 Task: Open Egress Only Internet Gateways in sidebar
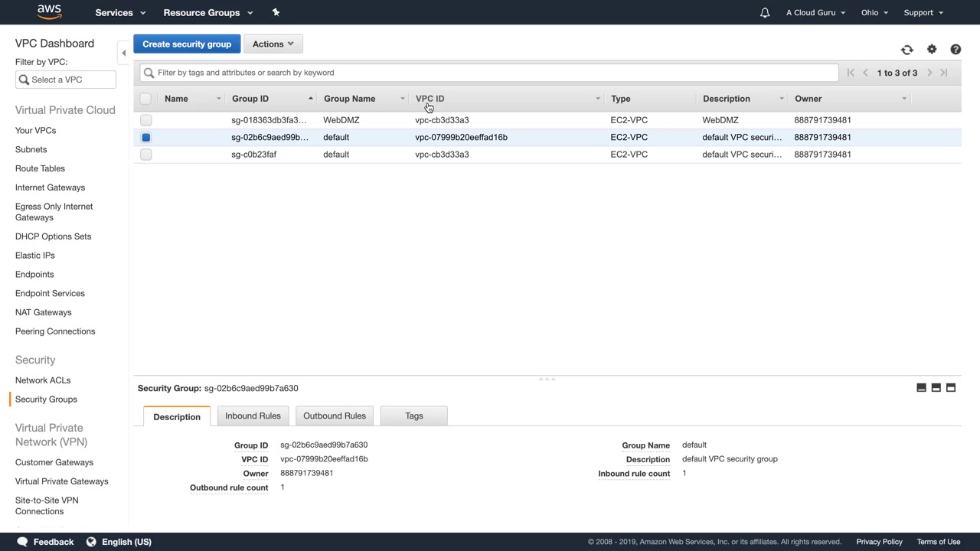pos(54,212)
